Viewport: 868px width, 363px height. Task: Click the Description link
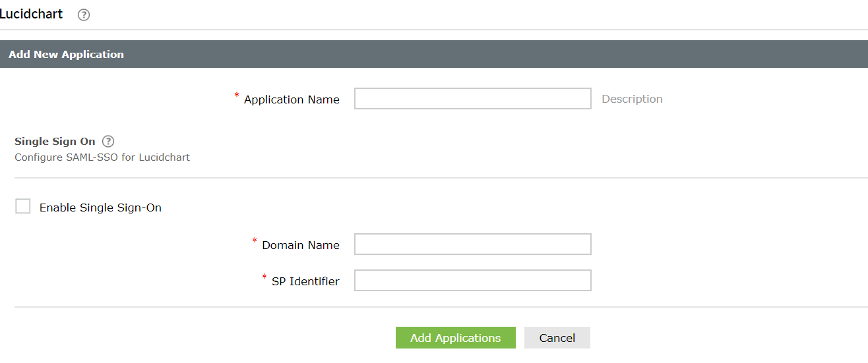click(x=632, y=99)
